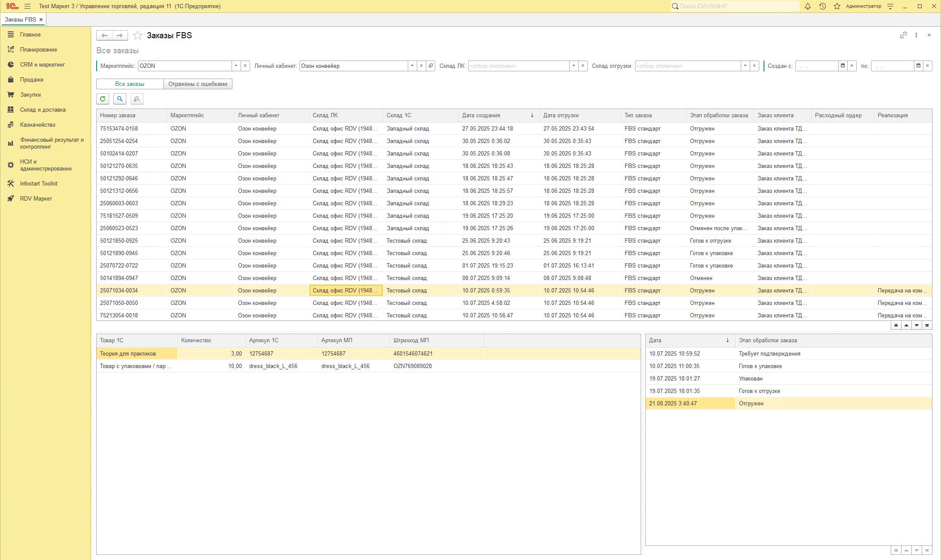Click the 1C logo icon
The image size is (941, 560).
click(x=12, y=6)
